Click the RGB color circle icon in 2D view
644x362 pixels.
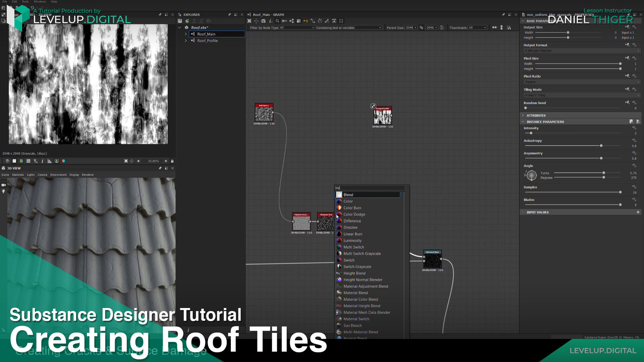[x=64, y=161]
